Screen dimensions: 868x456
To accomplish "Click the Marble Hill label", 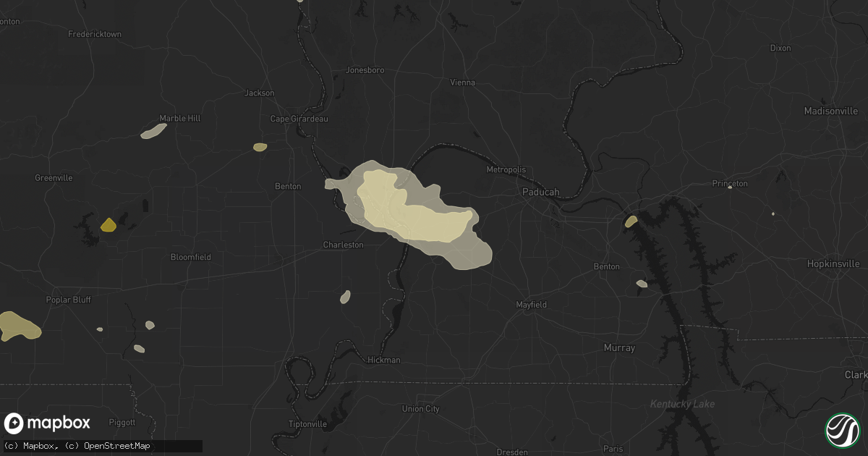I will click(x=180, y=118).
